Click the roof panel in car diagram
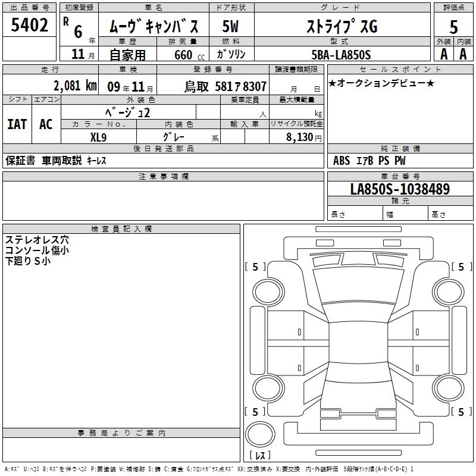 (358, 343)
